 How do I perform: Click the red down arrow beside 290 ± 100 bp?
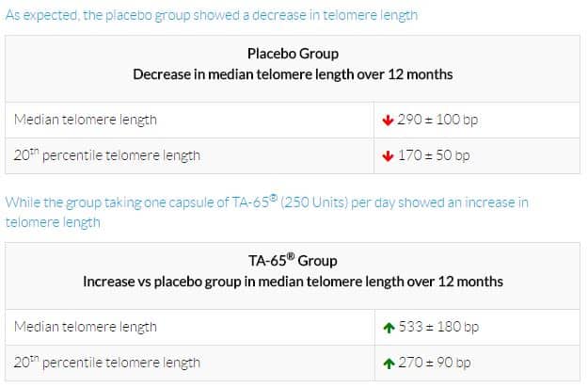(x=387, y=120)
